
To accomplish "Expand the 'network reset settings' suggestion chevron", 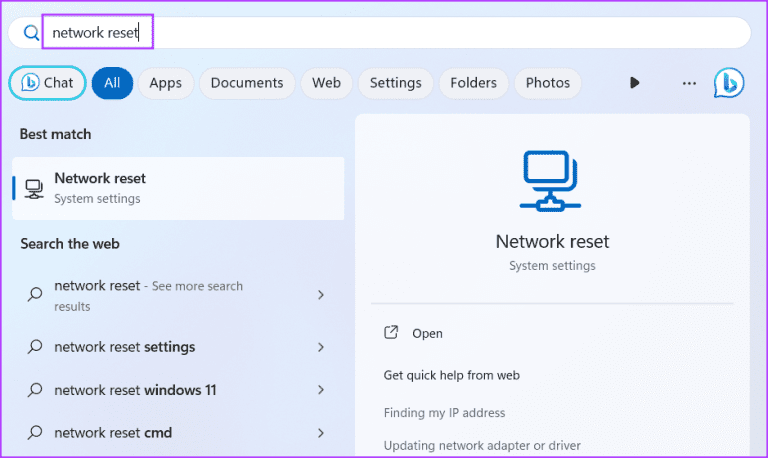I will (x=321, y=347).
